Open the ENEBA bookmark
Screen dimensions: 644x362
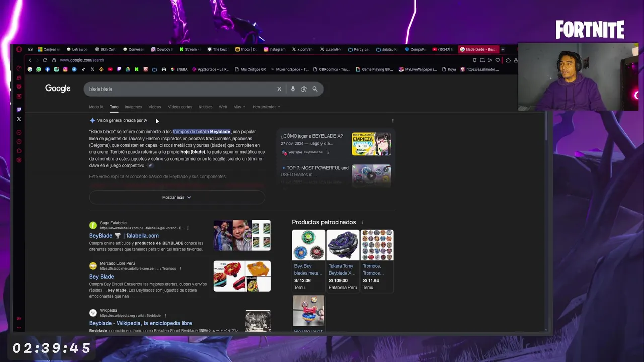coord(179,69)
